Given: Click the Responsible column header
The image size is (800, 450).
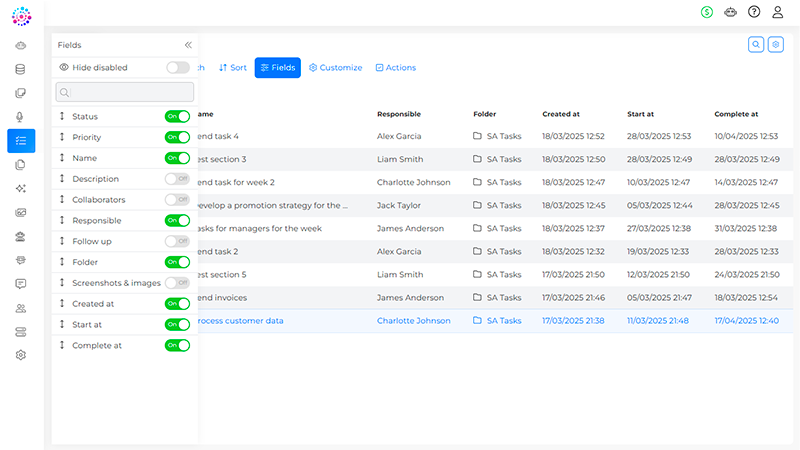Looking at the screenshot, I should point(399,114).
